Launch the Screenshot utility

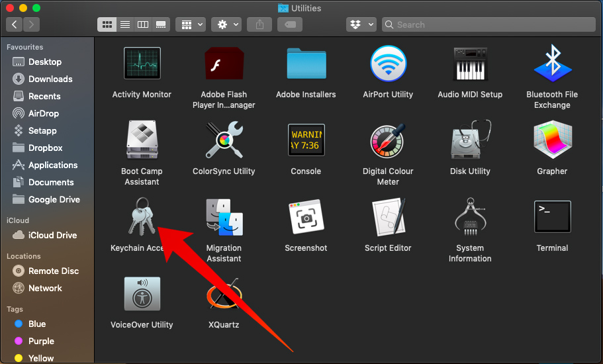pos(306,217)
